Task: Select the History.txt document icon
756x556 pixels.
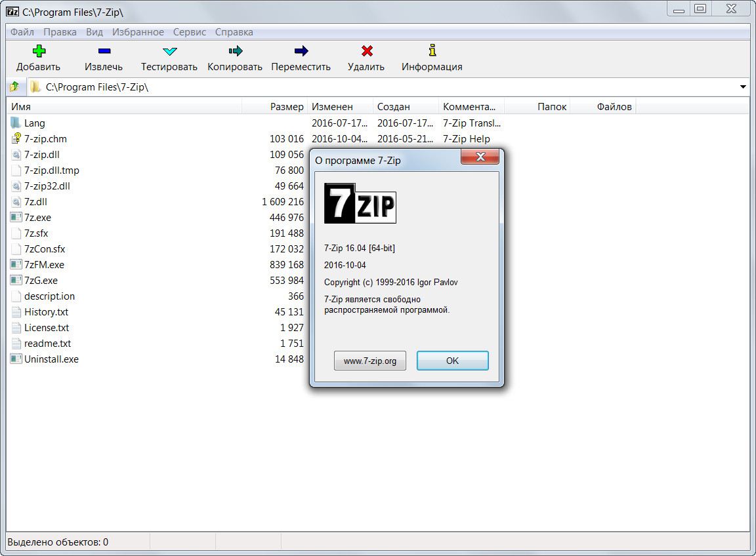Action: coord(16,311)
